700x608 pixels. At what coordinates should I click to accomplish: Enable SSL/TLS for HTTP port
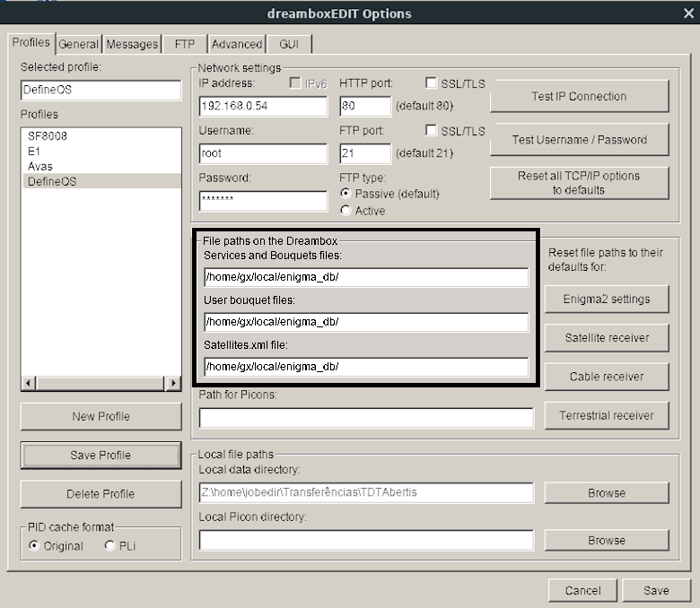coord(431,83)
